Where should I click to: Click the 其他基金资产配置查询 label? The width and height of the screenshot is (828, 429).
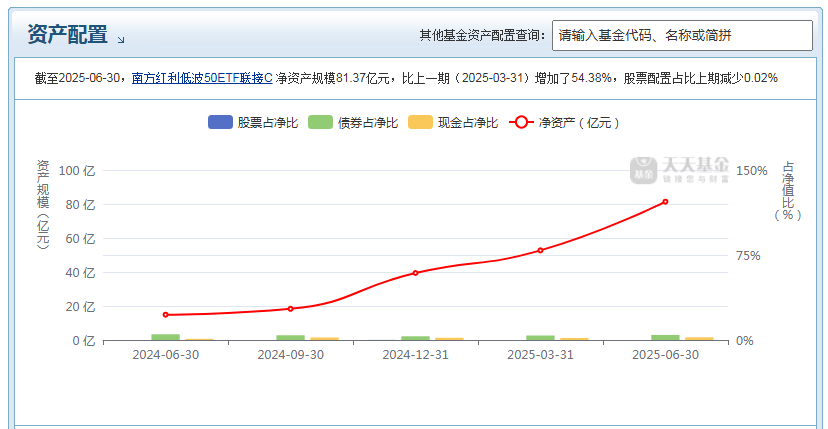[483, 36]
